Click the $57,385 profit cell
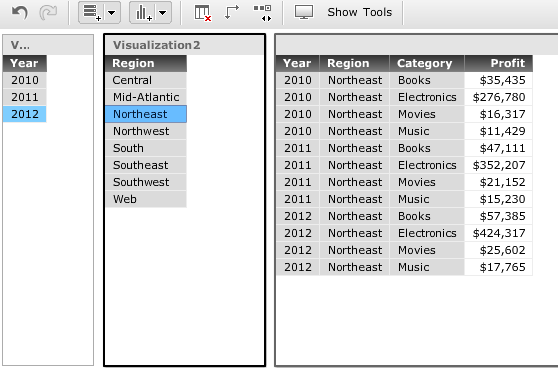 click(499, 216)
